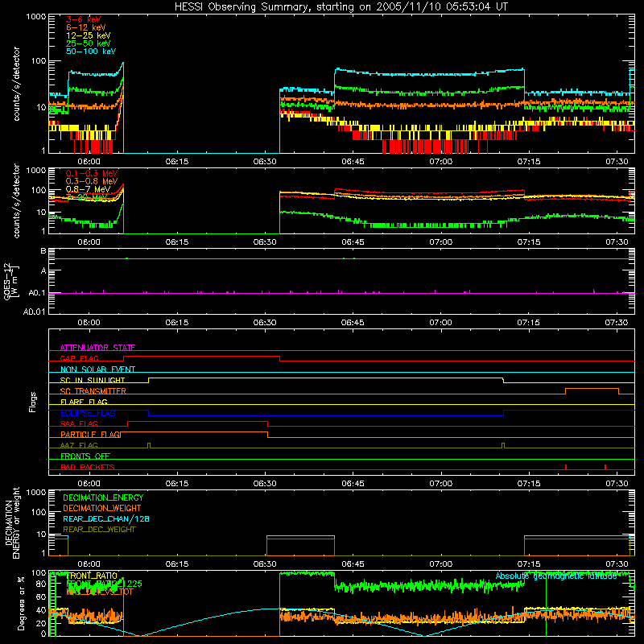This screenshot has height=644, width=644.
Task: Click the vertical Flags axis title
Action: coord(32,402)
